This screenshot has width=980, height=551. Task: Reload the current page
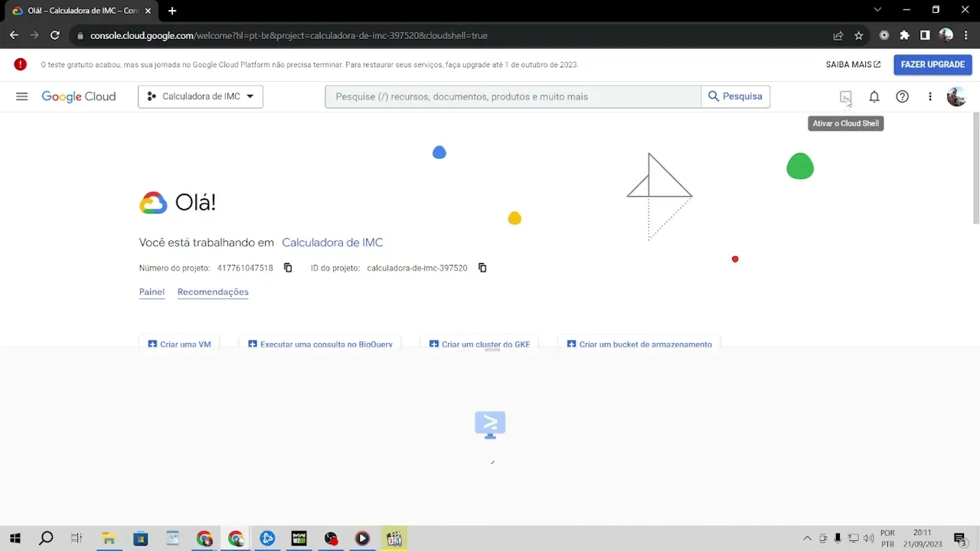pyautogui.click(x=54, y=35)
